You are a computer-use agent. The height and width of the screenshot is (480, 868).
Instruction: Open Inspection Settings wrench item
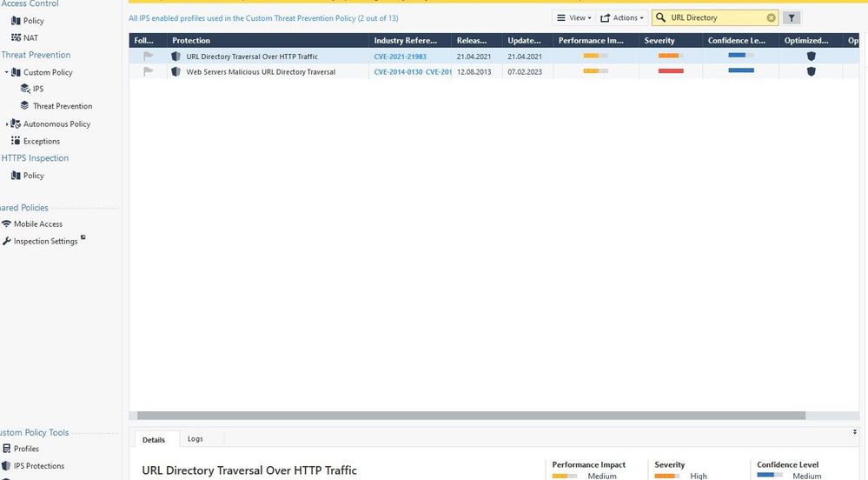[x=45, y=242]
